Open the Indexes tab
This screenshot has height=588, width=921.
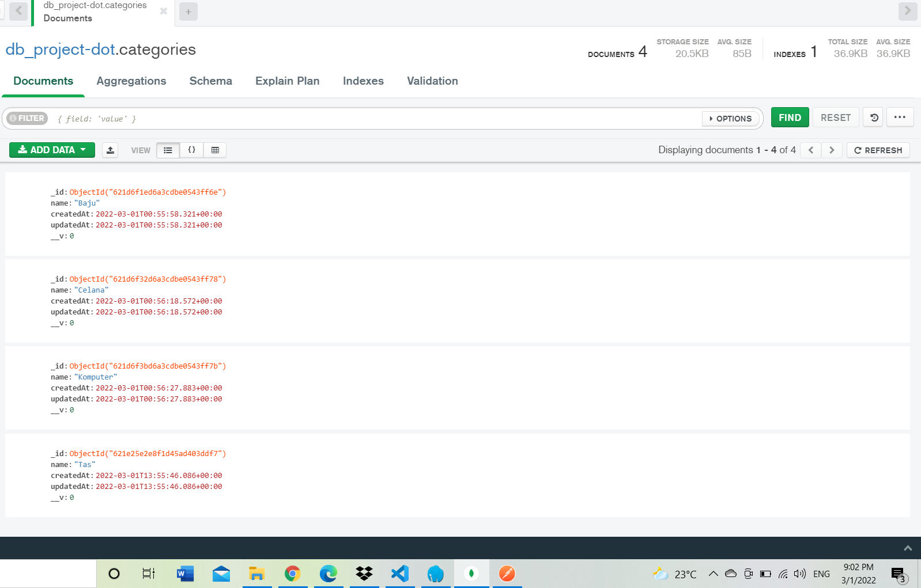pos(363,81)
